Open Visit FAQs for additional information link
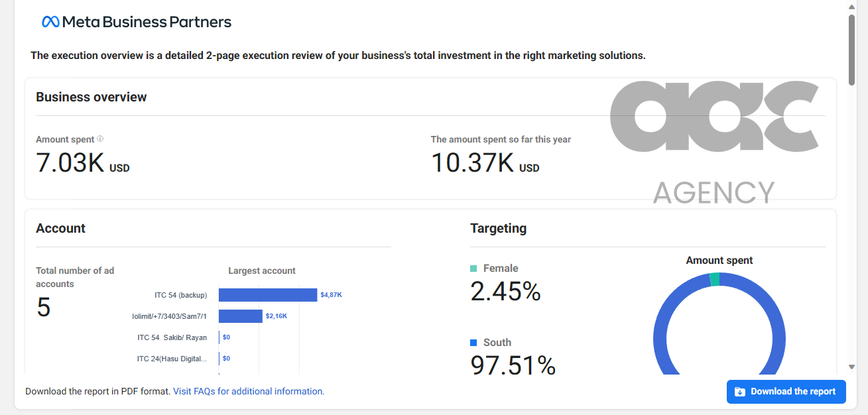The width and height of the screenshot is (868, 415). [x=249, y=392]
